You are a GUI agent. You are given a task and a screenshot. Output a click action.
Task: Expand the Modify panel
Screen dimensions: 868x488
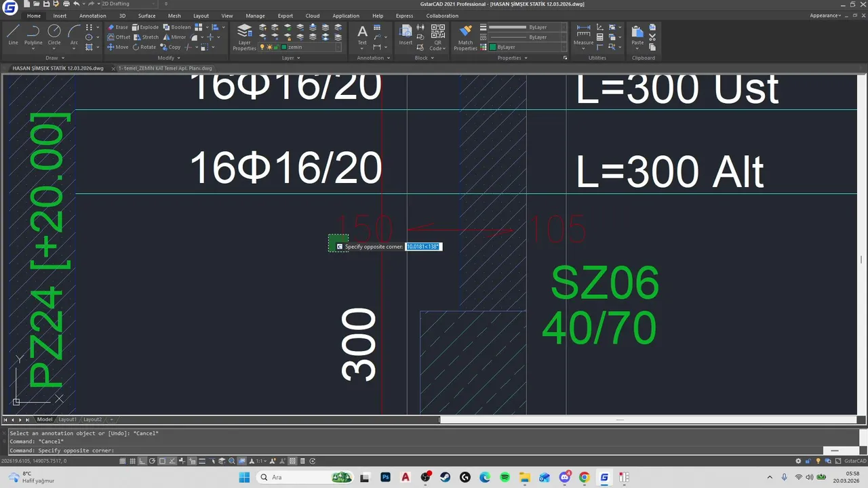(x=170, y=58)
